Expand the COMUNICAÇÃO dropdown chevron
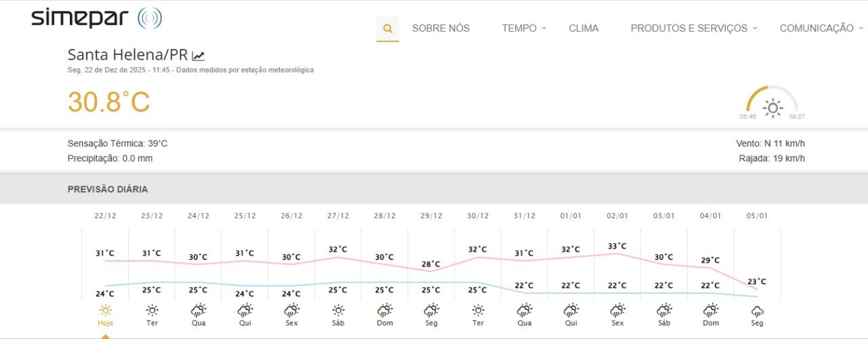The image size is (868, 339). point(861,28)
